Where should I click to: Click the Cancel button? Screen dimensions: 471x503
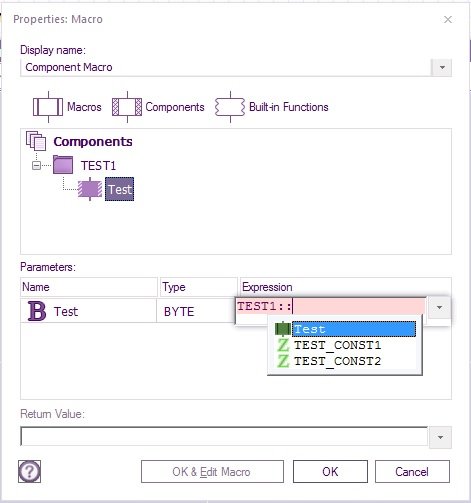tap(412, 472)
